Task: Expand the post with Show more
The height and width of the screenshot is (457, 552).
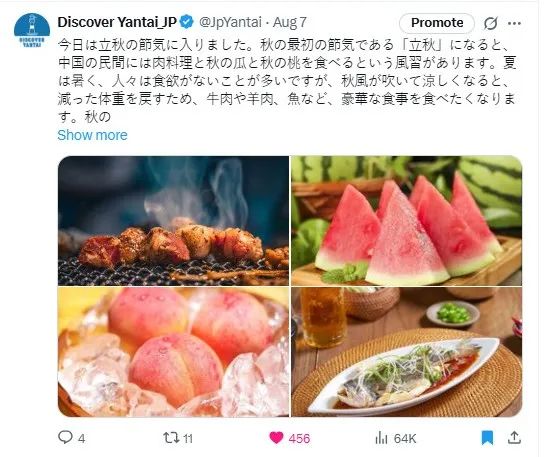Action: tap(92, 135)
